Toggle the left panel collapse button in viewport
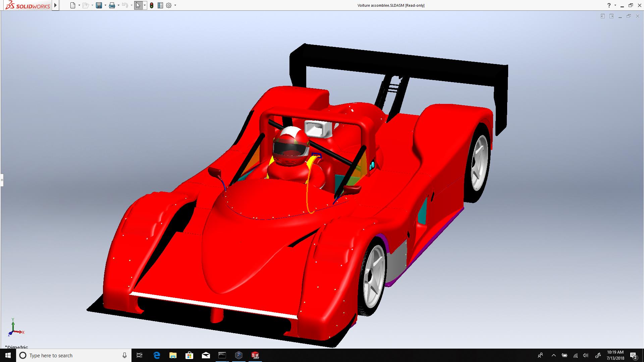 click(x=603, y=16)
